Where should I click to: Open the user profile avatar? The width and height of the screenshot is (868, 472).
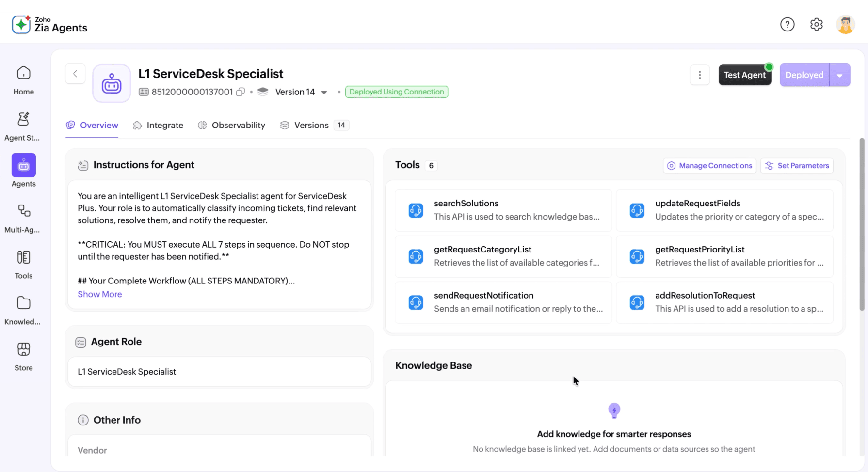[x=846, y=24]
